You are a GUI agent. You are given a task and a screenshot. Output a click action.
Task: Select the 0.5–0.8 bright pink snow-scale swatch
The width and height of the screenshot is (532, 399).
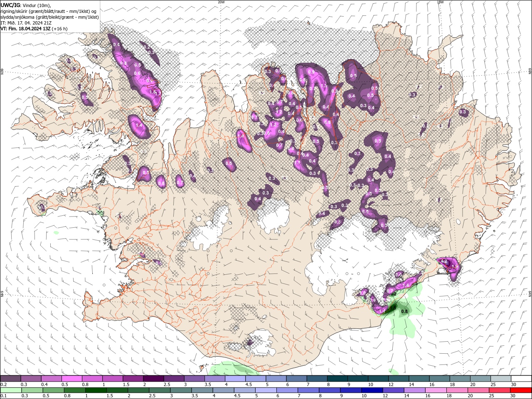(x=71, y=379)
